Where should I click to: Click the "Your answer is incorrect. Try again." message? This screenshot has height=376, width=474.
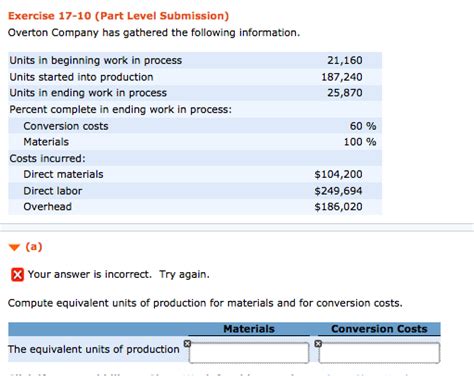[x=119, y=274]
